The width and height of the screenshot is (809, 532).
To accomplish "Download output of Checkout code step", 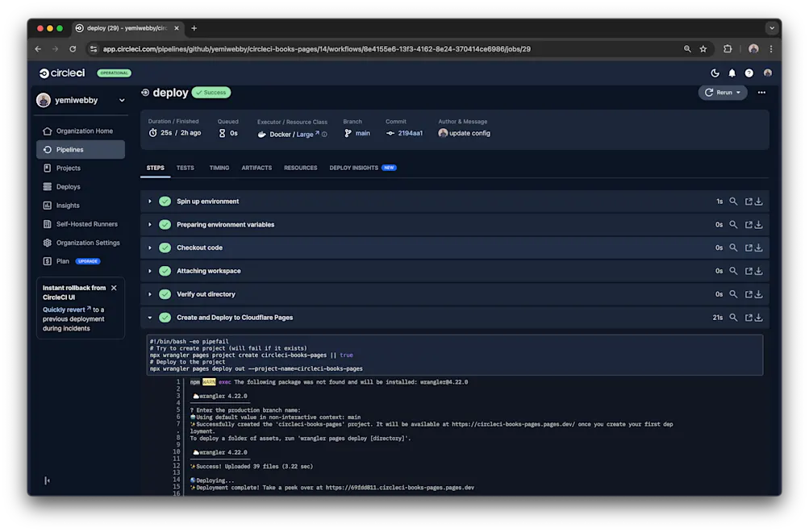I will (x=757, y=247).
